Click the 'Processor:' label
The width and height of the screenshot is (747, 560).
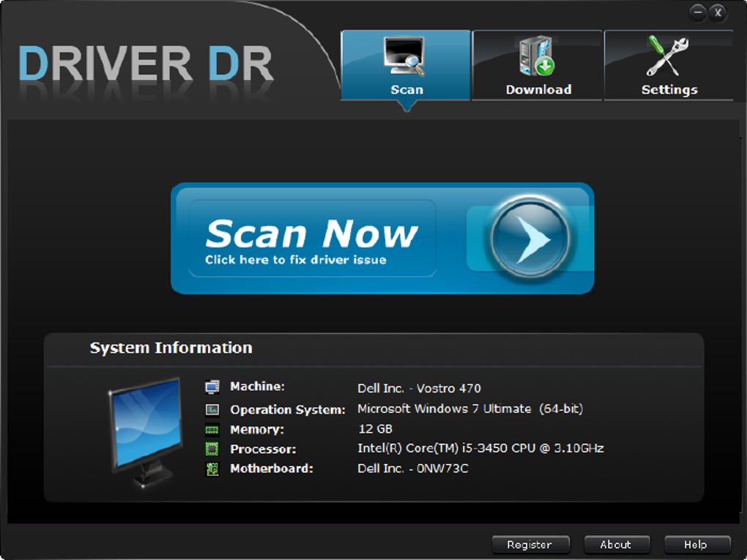(x=263, y=449)
